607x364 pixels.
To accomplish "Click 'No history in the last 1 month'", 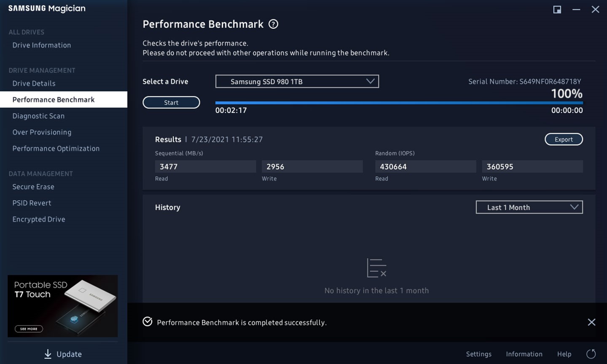I will pos(376,291).
